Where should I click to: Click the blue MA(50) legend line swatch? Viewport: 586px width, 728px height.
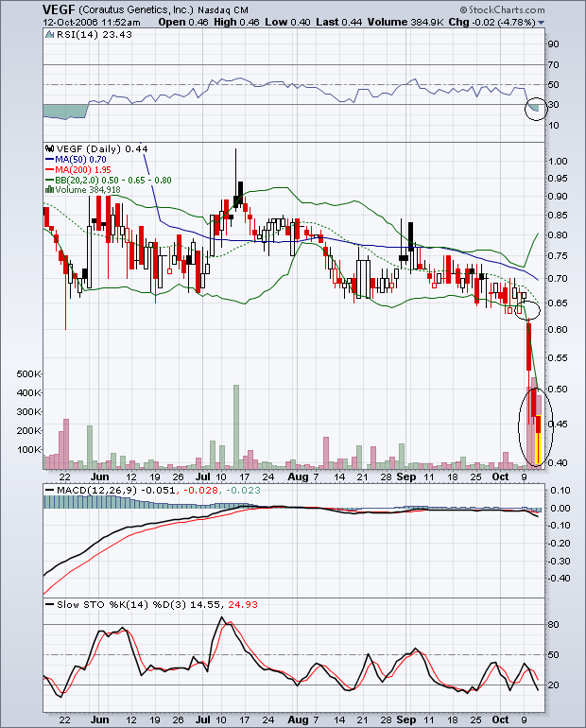pyautogui.click(x=50, y=159)
